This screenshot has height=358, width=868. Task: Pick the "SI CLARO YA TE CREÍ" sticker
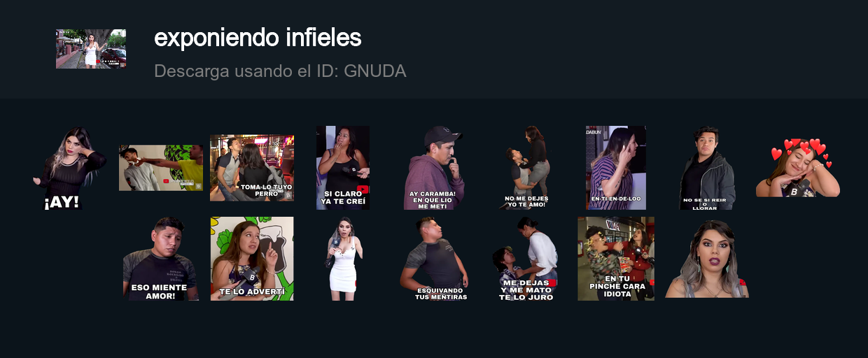(343, 168)
